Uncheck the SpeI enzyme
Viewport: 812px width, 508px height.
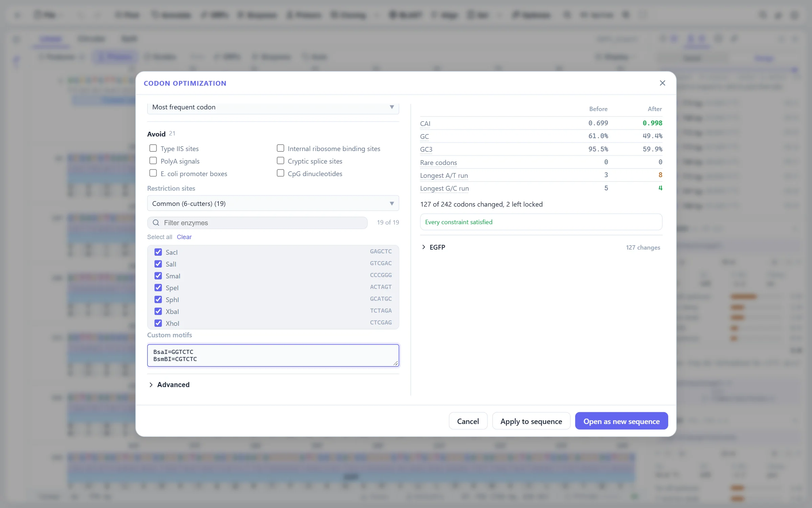(x=158, y=288)
